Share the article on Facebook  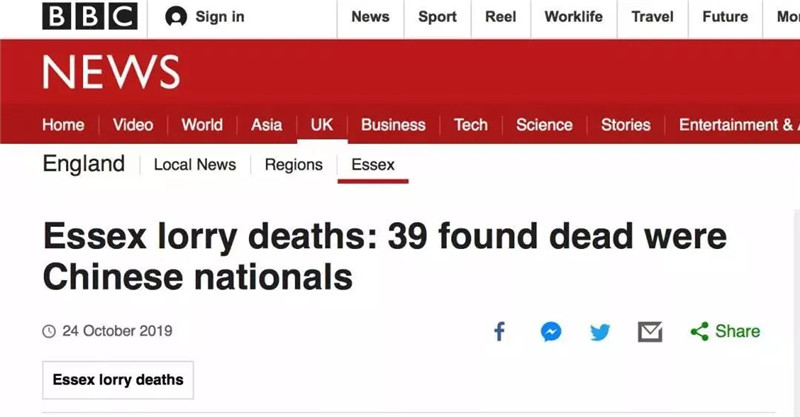coord(500,331)
